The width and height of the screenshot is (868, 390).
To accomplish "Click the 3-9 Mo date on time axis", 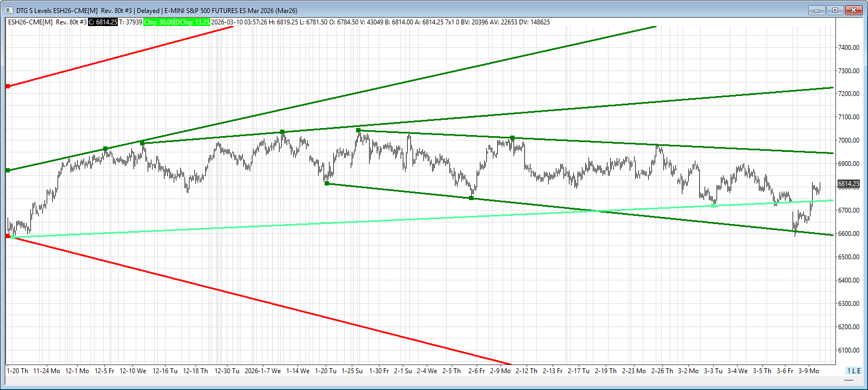I will (x=808, y=371).
